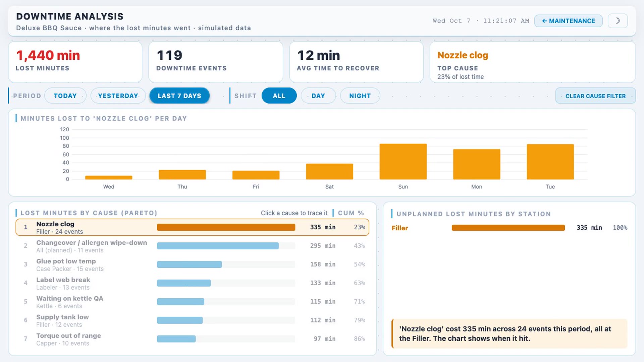Image resolution: width=644 pixels, height=362 pixels.
Task: Click the 12 min avg recover card
Action: pos(356,62)
